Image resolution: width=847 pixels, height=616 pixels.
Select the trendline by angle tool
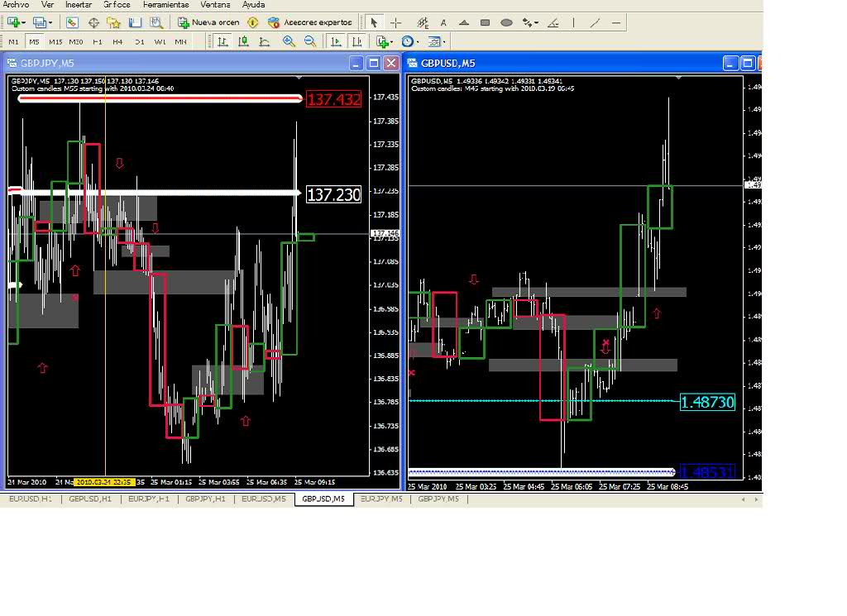(553, 22)
